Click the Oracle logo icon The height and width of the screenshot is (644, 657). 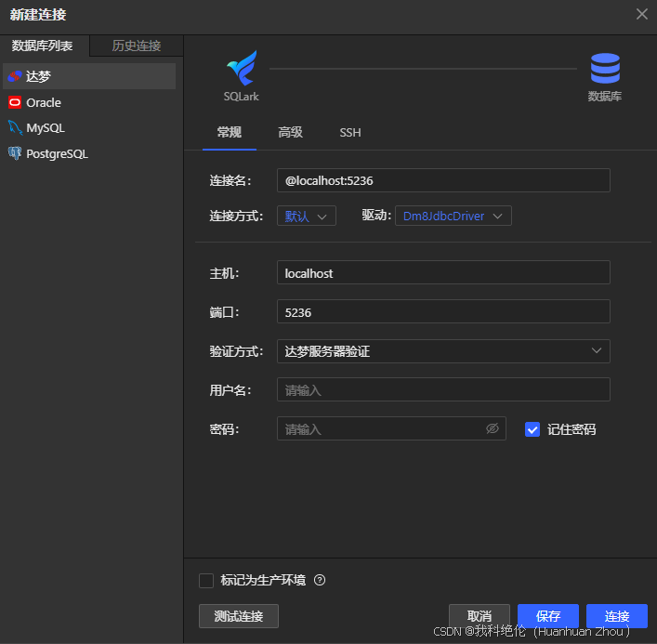pos(15,102)
